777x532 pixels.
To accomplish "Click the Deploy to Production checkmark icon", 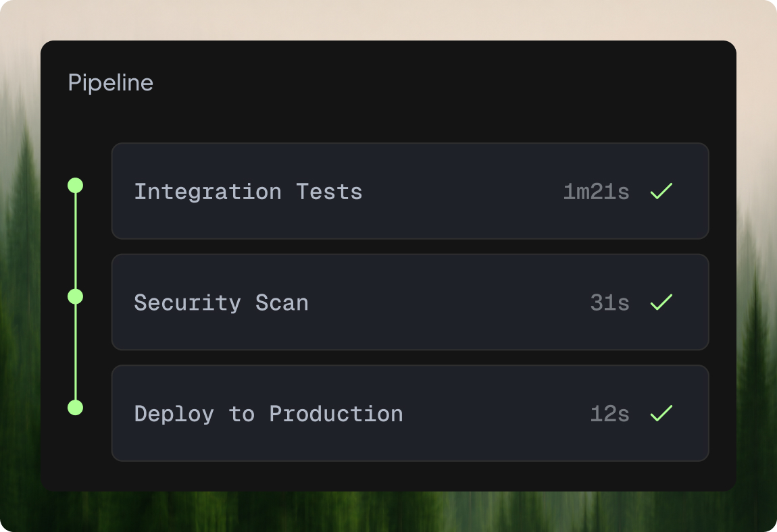I will [661, 413].
